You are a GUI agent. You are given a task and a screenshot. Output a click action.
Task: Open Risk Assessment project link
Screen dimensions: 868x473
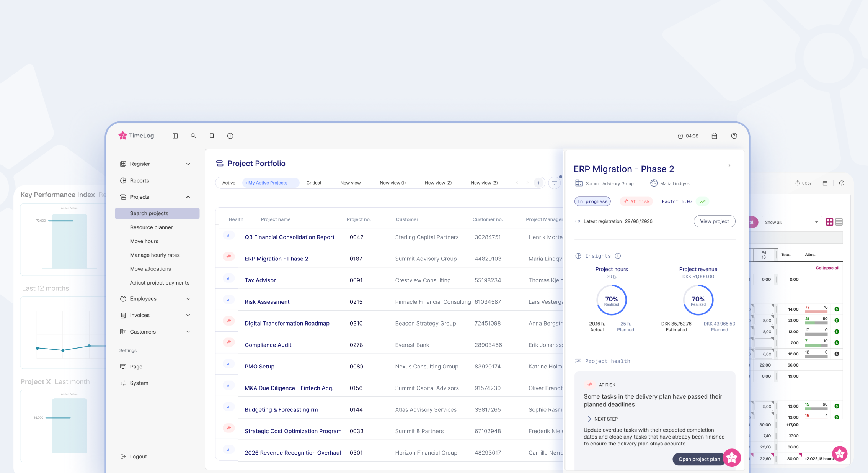(x=267, y=302)
